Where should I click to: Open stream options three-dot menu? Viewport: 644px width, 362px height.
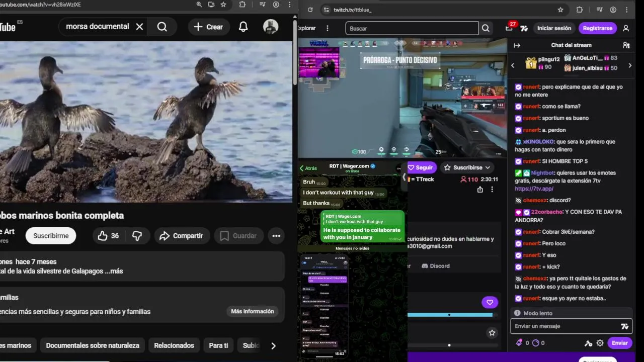pos(492,190)
